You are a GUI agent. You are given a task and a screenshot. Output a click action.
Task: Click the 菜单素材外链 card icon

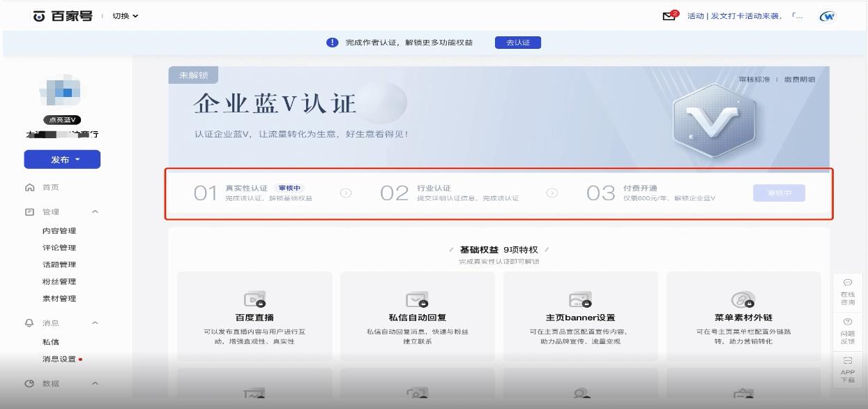pyautogui.click(x=743, y=299)
